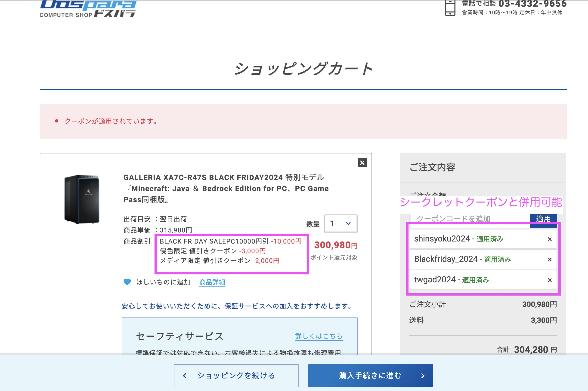
Task: Remove the GALLERIA item from cart
Action: coord(362,163)
